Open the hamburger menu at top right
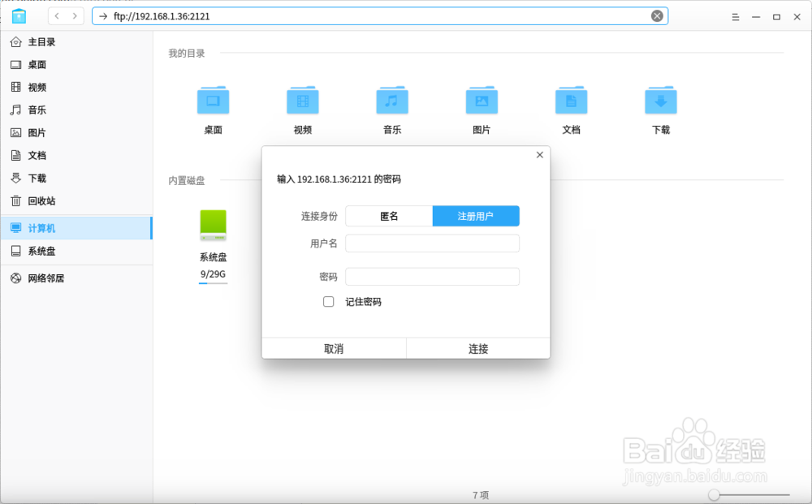Image resolution: width=812 pixels, height=504 pixels. coord(735,15)
